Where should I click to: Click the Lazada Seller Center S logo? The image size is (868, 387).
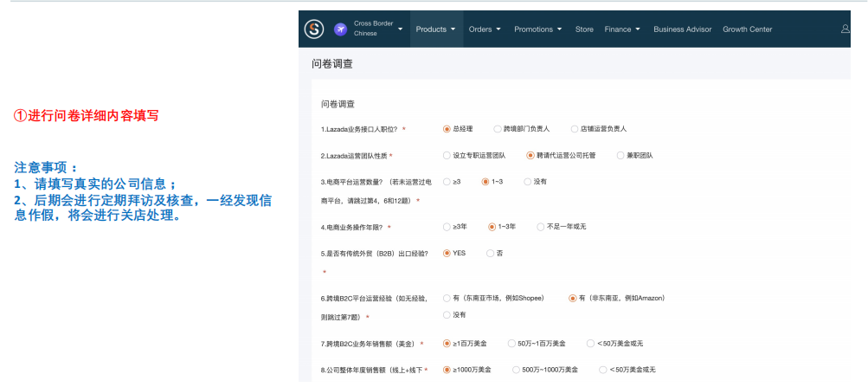click(314, 29)
